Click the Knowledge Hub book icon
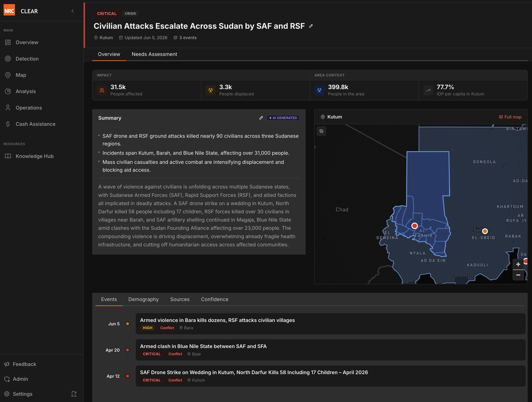Screen dimensions: 532x402 click(x=8, y=156)
